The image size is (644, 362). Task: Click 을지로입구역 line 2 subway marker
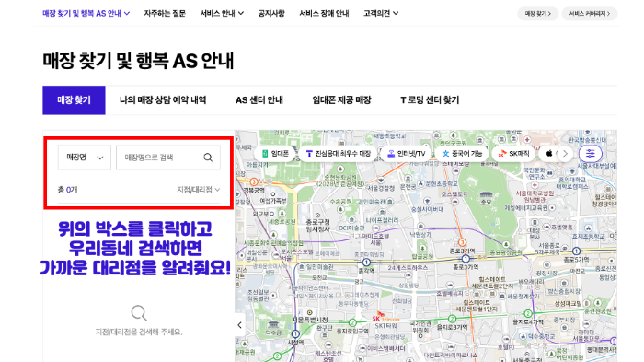point(352,322)
